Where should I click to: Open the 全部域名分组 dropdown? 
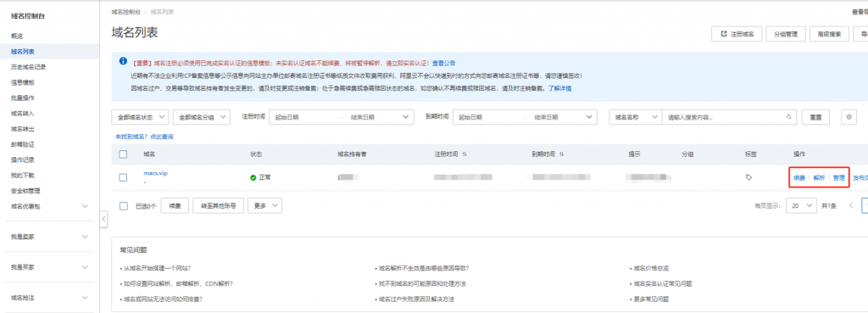point(202,117)
